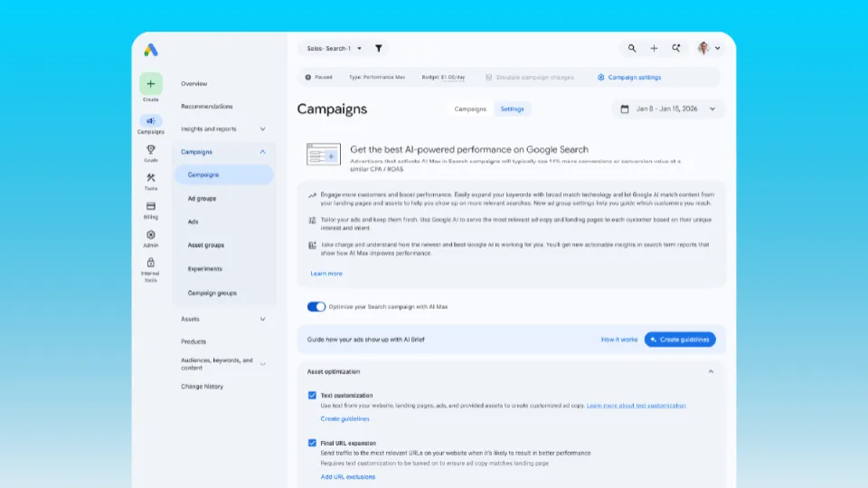Click the calendar icon in date range
The image size is (868, 488).
[x=625, y=109]
